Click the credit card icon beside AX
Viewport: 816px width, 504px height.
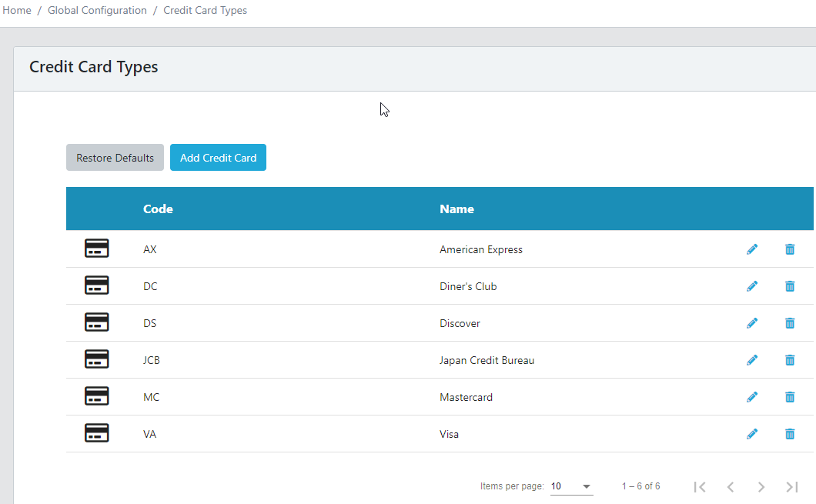96,249
